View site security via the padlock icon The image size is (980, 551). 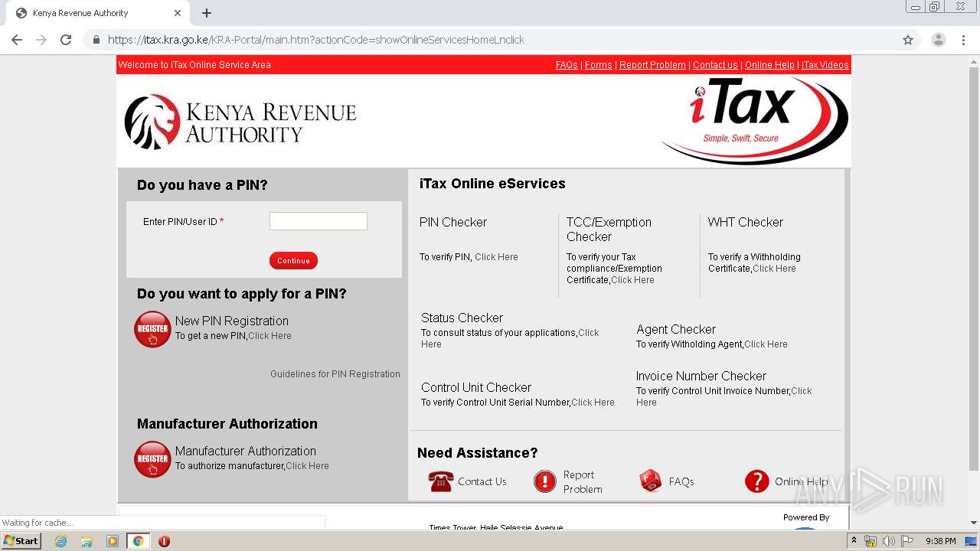[96, 40]
